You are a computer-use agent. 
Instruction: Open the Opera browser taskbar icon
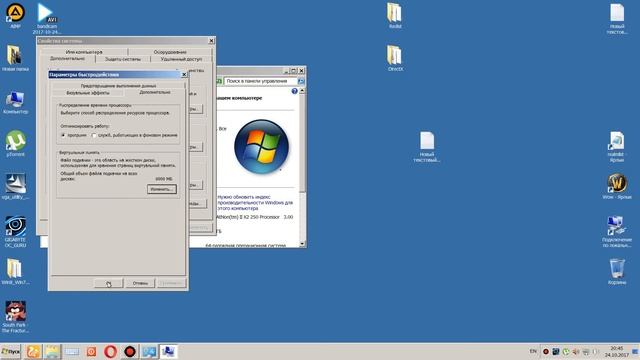point(110,351)
